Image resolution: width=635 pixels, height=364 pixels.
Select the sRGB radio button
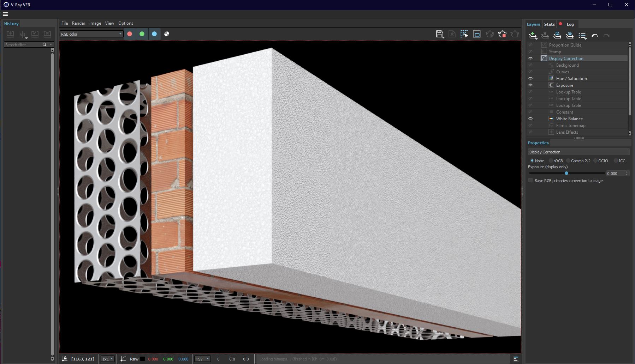[x=551, y=161]
